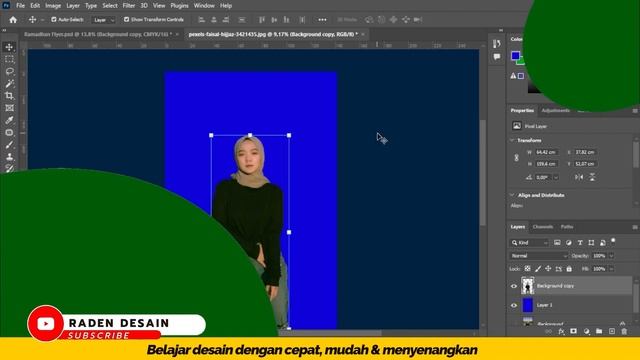Toggle lock all padlock icon
The height and width of the screenshot is (360, 640).
(x=569, y=269)
